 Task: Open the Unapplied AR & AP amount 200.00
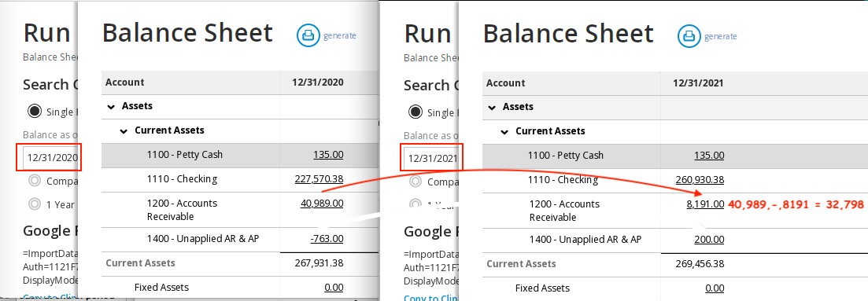tap(709, 239)
